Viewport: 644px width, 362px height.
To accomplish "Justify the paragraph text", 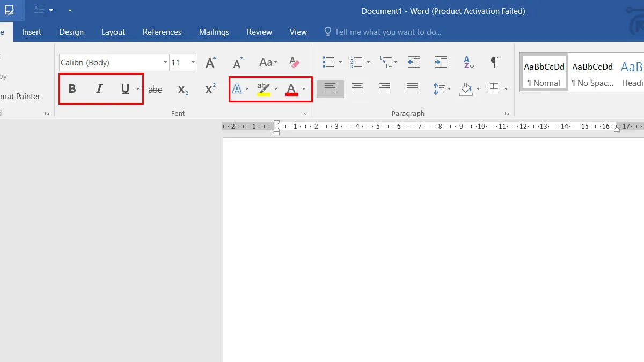I will [x=412, y=89].
